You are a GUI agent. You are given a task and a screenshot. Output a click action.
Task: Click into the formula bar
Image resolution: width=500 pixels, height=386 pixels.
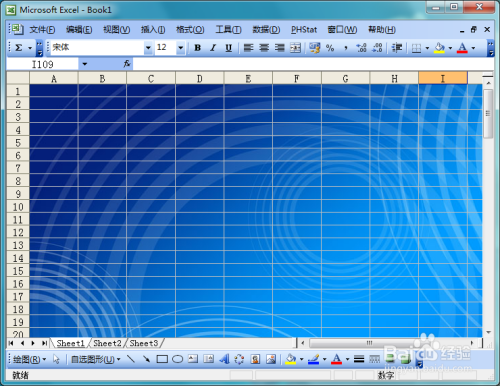tap(313, 64)
